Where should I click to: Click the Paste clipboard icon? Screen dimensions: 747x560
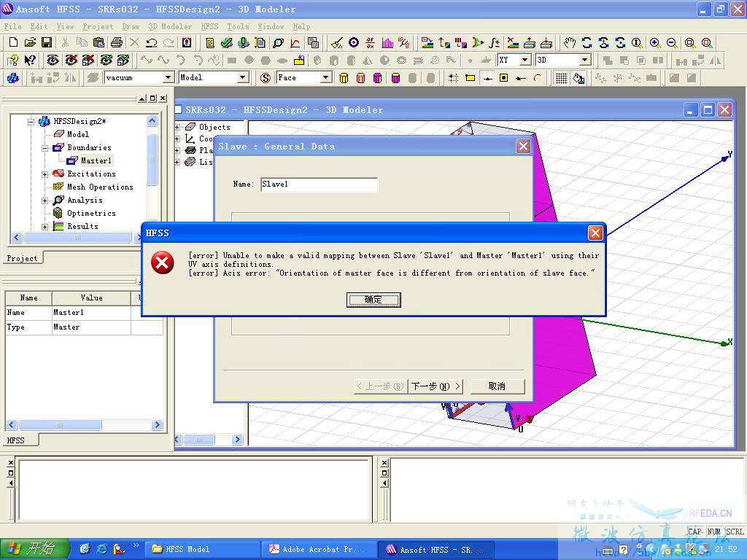(x=98, y=42)
